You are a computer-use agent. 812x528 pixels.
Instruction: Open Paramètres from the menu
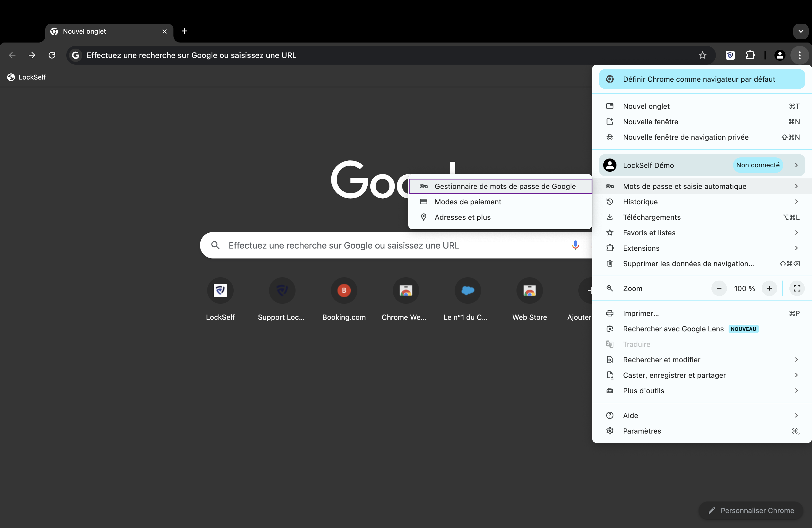(x=702, y=431)
